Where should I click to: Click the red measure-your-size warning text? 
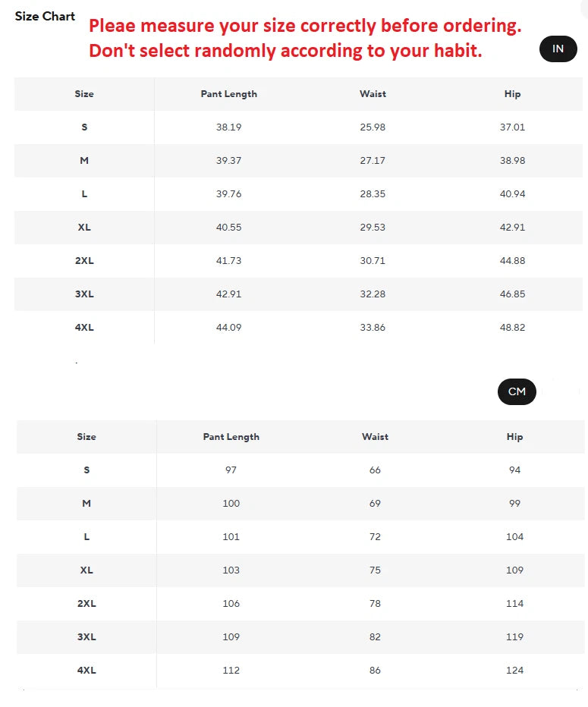click(x=305, y=39)
